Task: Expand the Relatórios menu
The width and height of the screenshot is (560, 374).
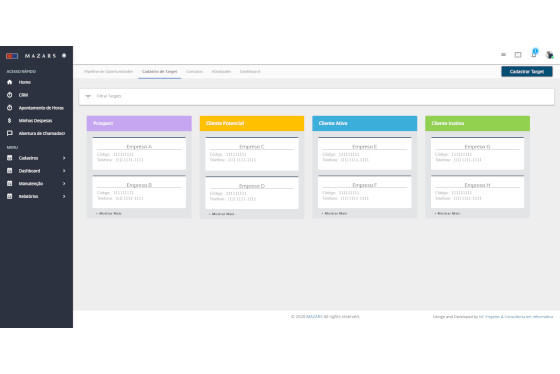Action: 36,196
